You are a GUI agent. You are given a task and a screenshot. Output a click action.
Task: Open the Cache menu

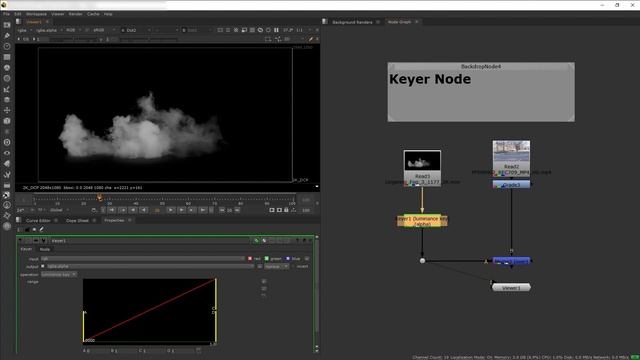pyautogui.click(x=93, y=14)
